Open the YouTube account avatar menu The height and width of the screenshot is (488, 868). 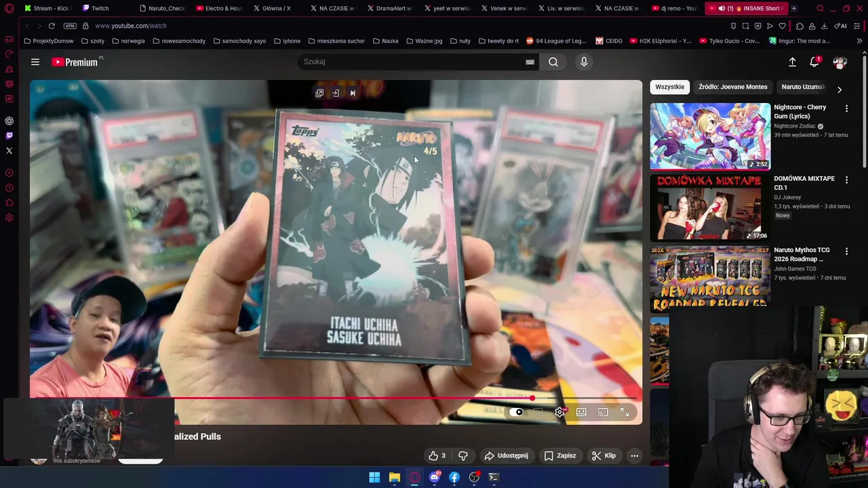click(x=840, y=62)
